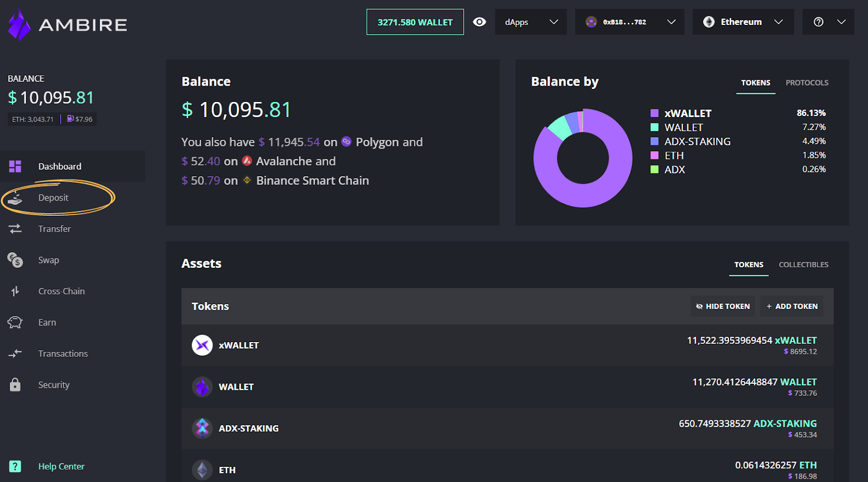Click the Add Token button

tap(792, 306)
